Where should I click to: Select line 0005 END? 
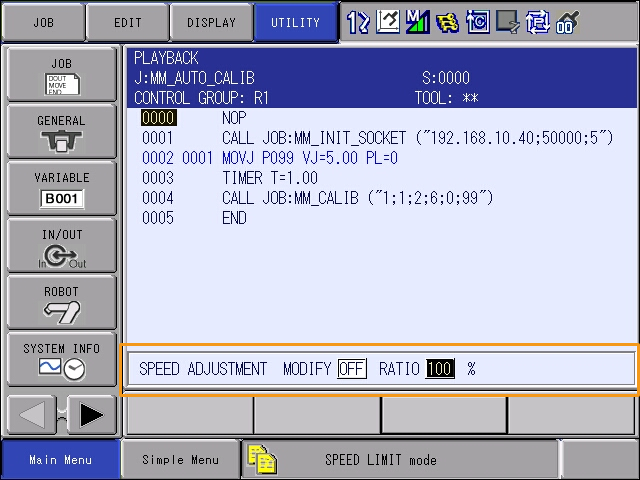(380, 218)
